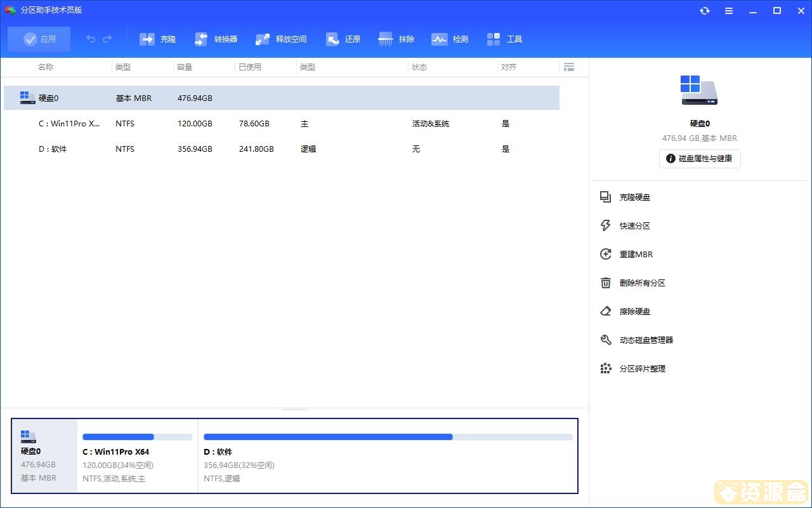Open the 克隆 clone tool
Screen dimensions: 812x508
pos(157,39)
